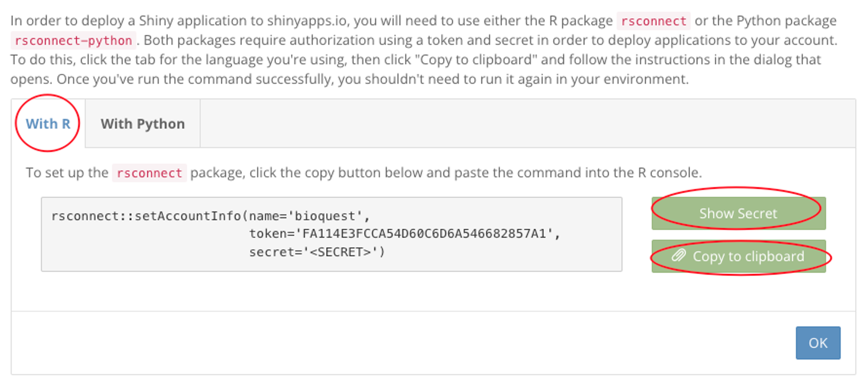Select the token value FA114E3FCCA54D60C6D6A546682857A1
Screen dimensions: 868x379
click(x=424, y=234)
